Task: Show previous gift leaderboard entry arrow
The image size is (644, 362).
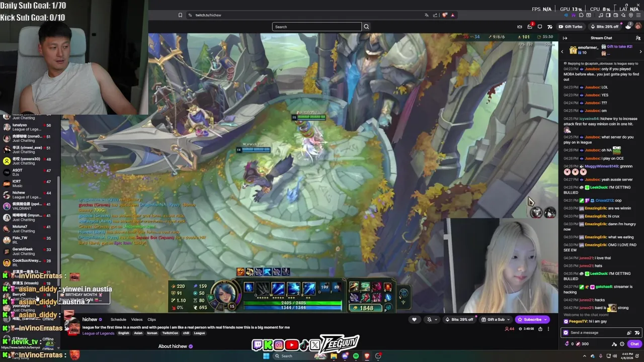Action: click(x=562, y=51)
